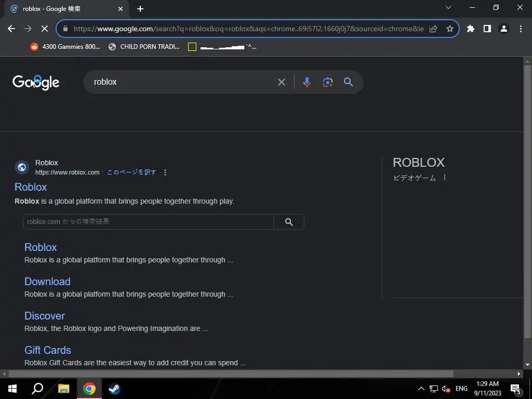Toggle the Chrome side panel
The image size is (532, 399).
(487, 29)
